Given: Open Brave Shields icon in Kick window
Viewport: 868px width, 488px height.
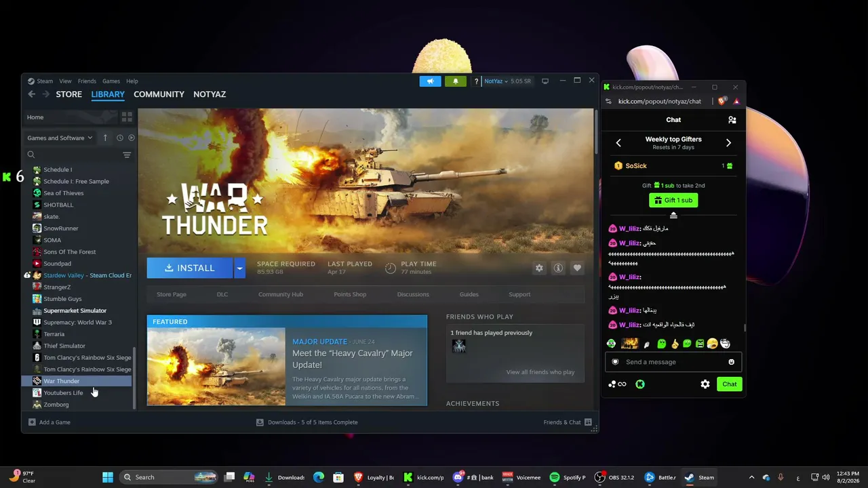Looking at the screenshot, I should [x=722, y=101].
